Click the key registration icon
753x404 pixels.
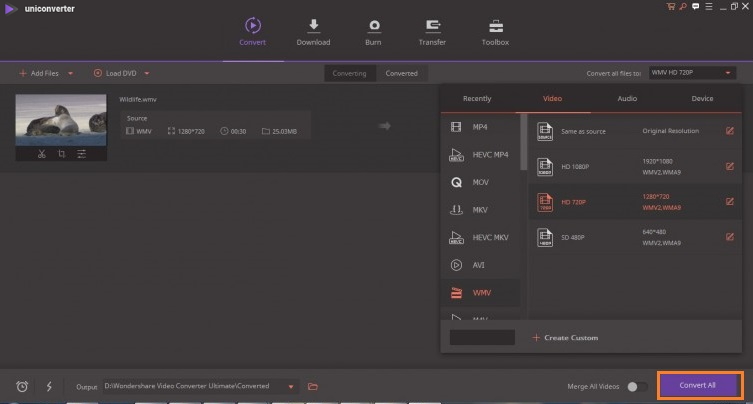[x=682, y=6]
